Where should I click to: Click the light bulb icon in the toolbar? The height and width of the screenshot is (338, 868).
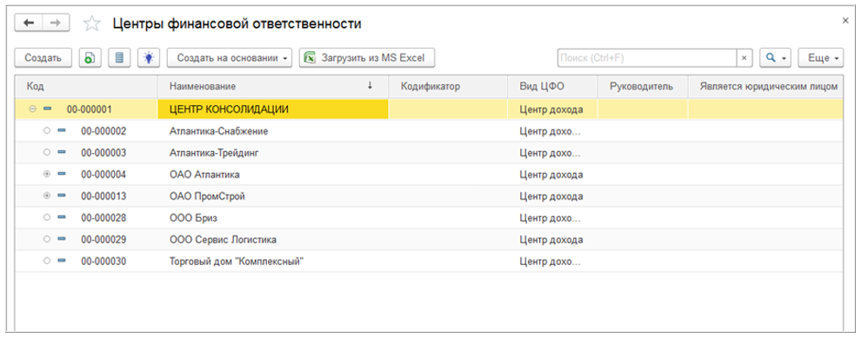click(x=149, y=57)
